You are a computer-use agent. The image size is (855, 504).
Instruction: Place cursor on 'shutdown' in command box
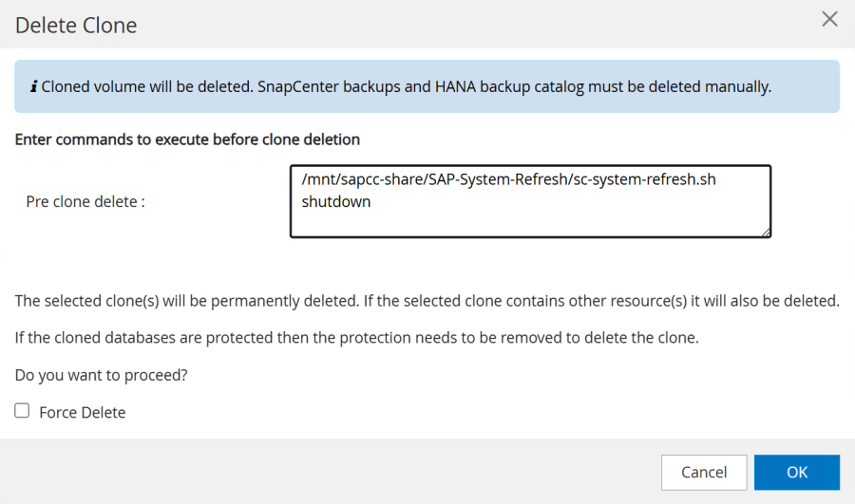coord(335,202)
